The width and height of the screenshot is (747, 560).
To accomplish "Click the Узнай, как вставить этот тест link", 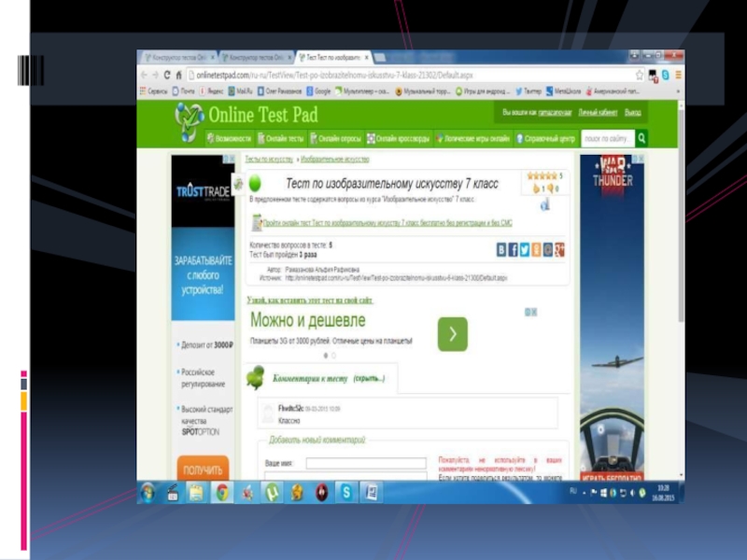I will point(310,300).
